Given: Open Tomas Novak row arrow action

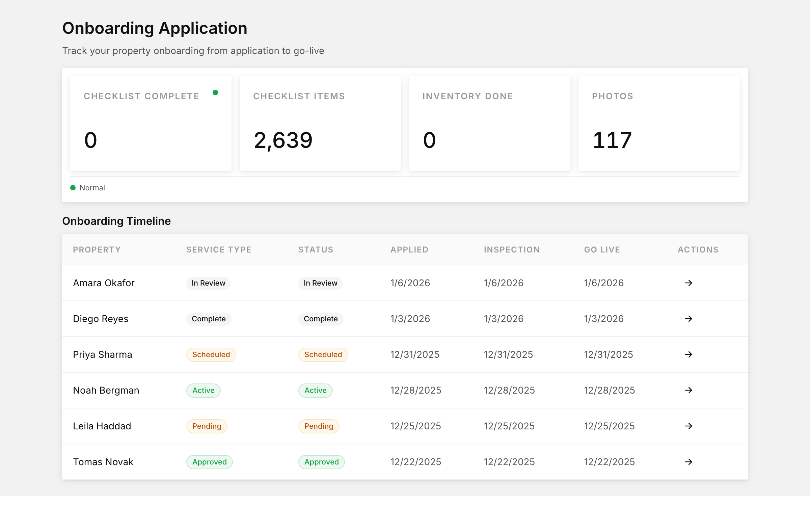Looking at the screenshot, I should pos(688,461).
